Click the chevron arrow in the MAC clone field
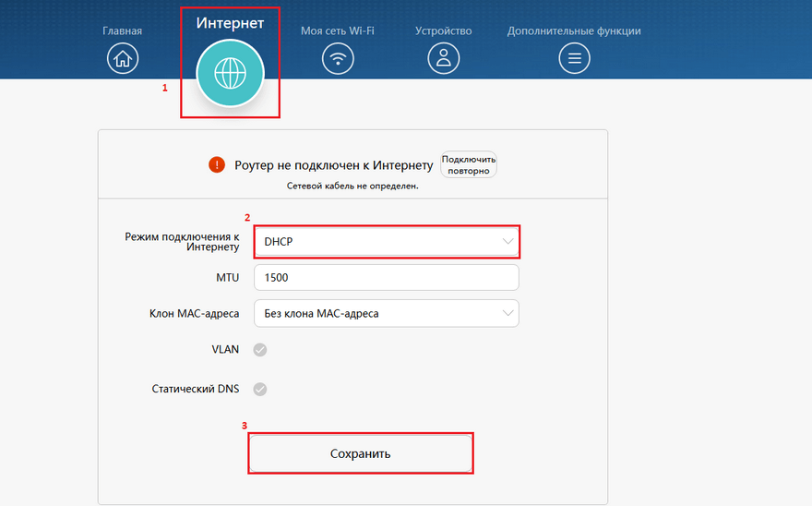812x506 pixels. [507, 314]
